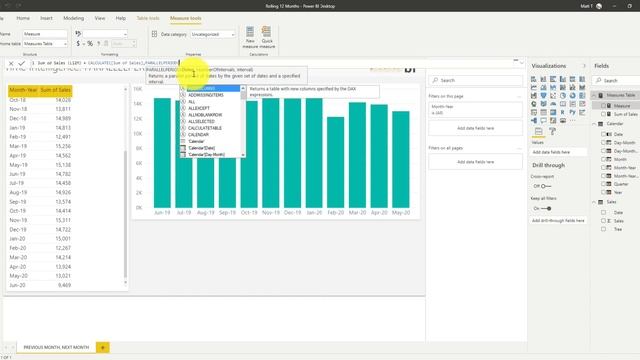Click the measure Name input field
Screen dimensions: 640x360
(x=45, y=34)
